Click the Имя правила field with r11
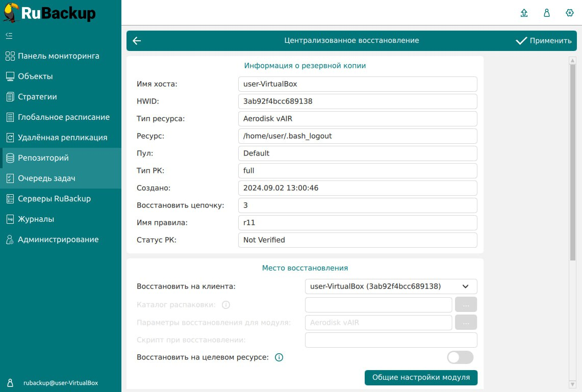The height and width of the screenshot is (392, 582). point(357,223)
